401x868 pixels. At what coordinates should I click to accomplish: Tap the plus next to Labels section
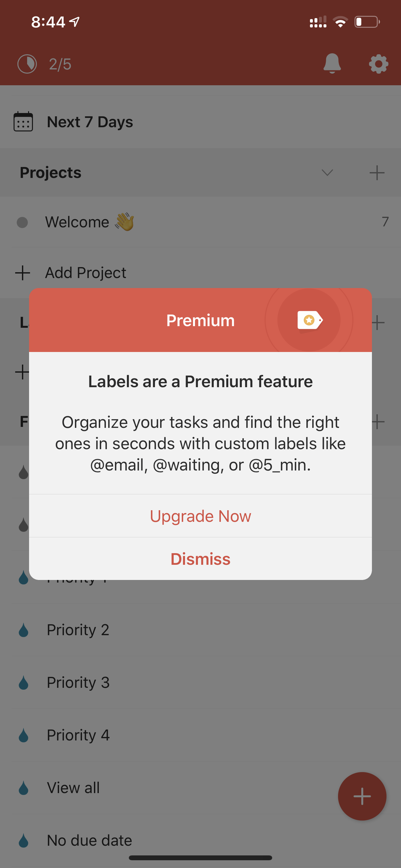tap(378, 323)
